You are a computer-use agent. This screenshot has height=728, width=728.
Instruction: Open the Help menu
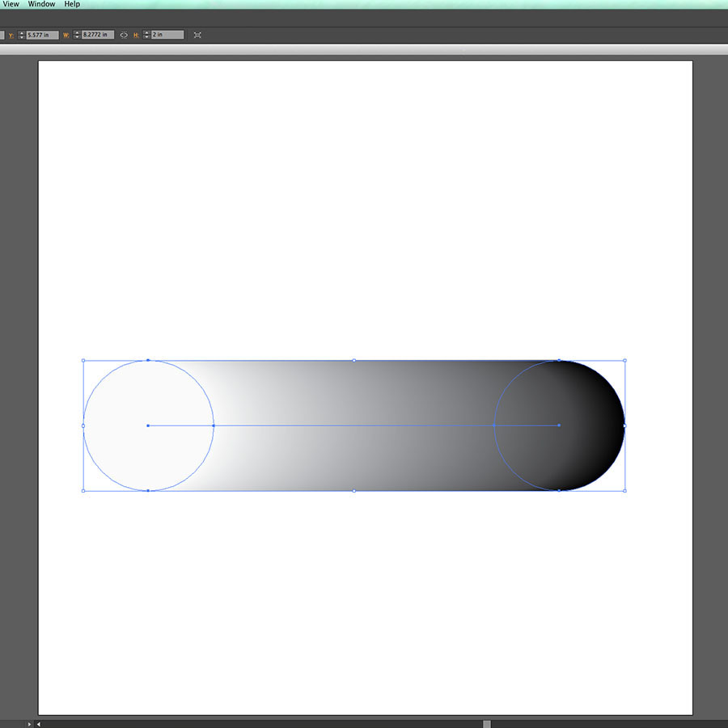pos(72,4)
